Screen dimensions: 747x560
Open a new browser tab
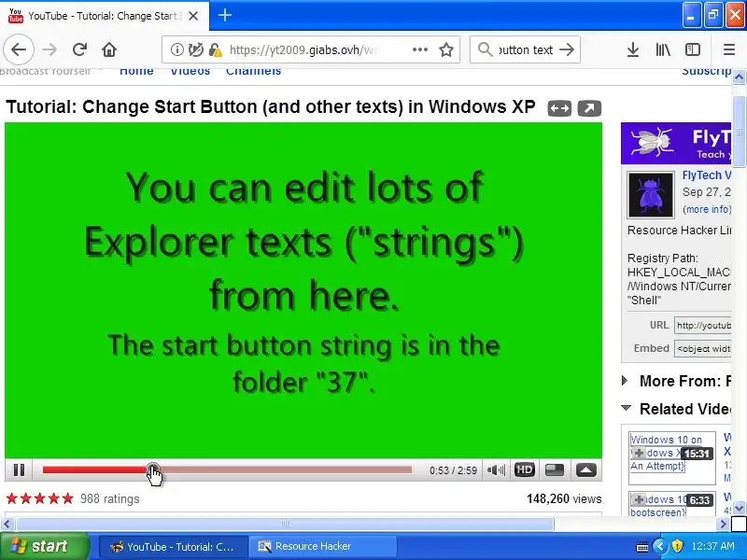click(x=225, y=15)
